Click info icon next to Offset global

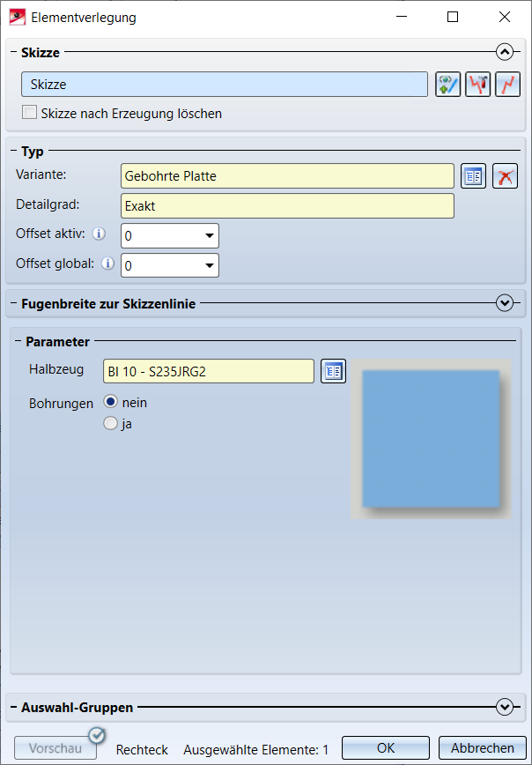107,264
